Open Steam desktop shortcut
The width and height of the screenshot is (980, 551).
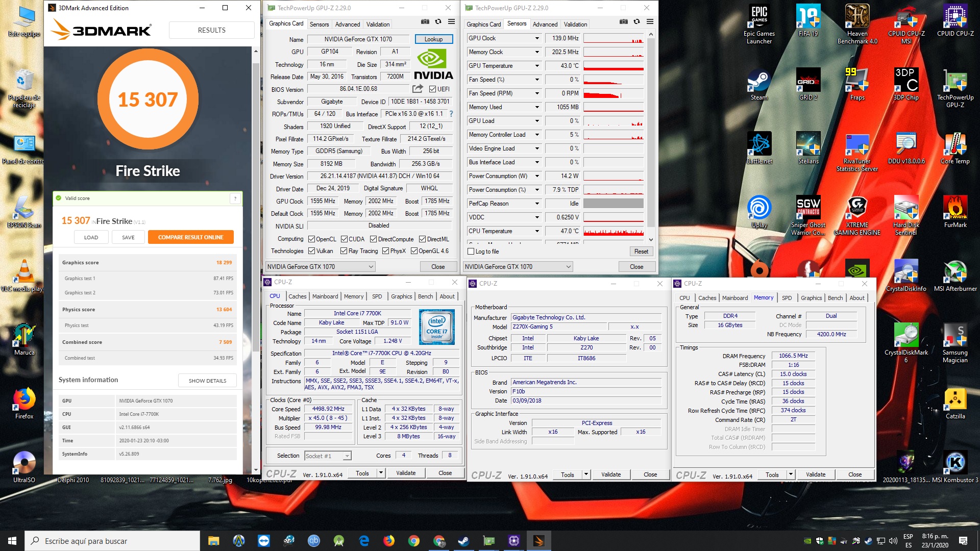click(x=759, y=85)
